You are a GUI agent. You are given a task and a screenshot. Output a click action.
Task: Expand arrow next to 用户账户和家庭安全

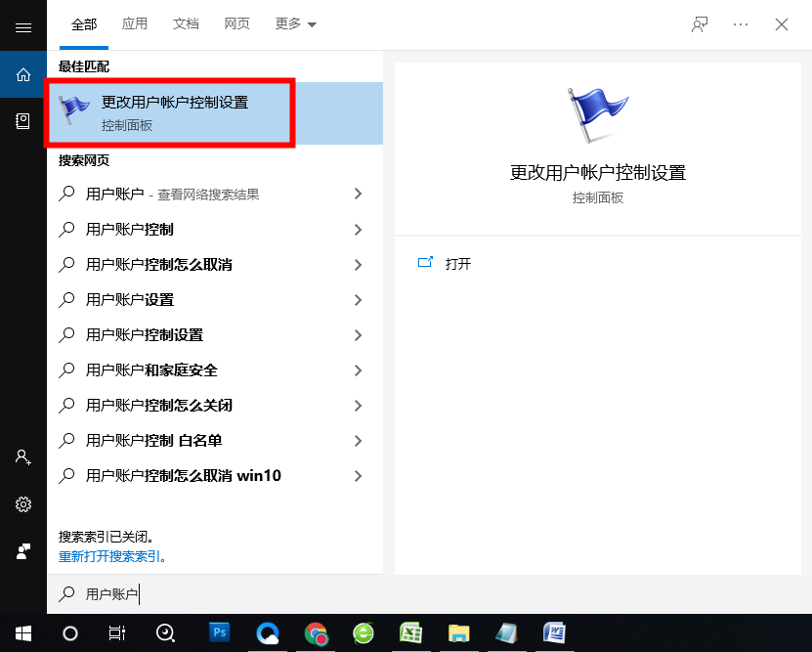358,370
